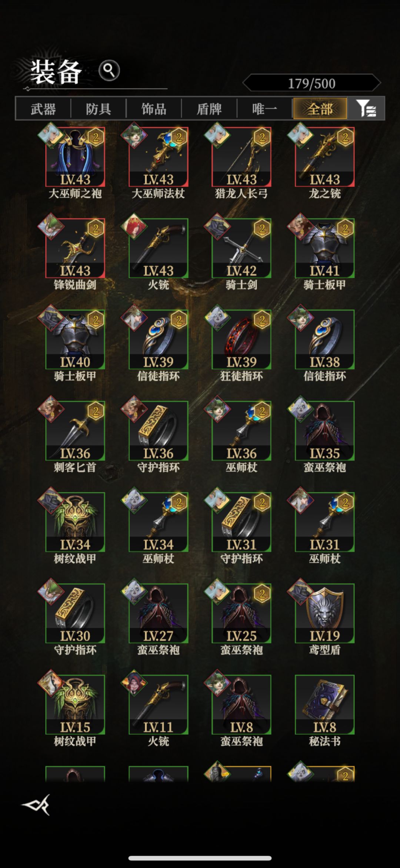Open the filter and sort icon

click(x=366, y=109)
